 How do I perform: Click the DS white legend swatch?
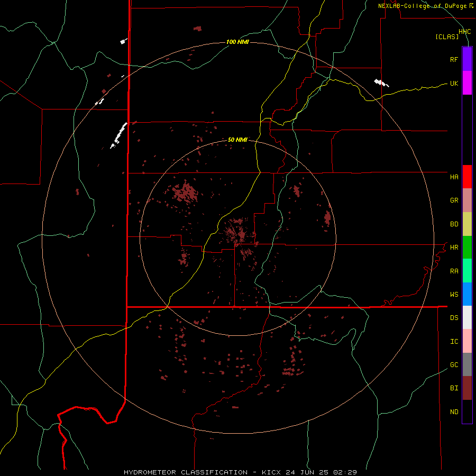tap(467, 317)
